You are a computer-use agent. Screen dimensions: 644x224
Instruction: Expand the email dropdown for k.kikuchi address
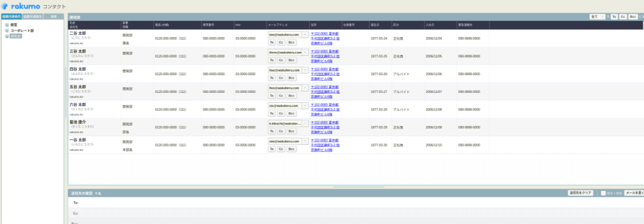coord(305,124)
